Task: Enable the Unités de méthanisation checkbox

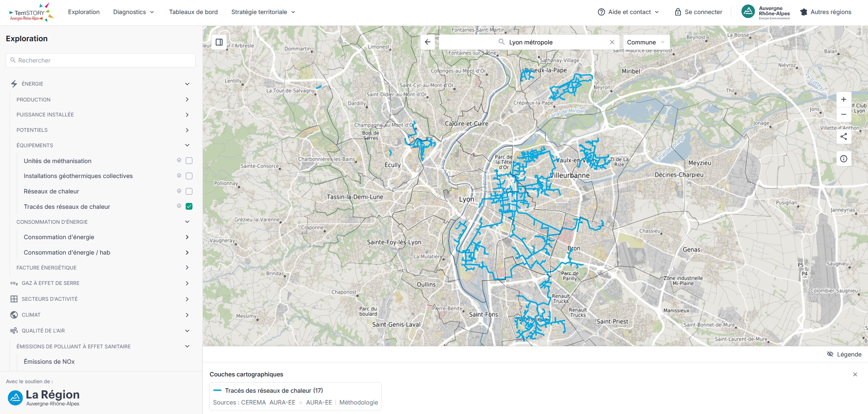Action: click(x=189, y=160)
